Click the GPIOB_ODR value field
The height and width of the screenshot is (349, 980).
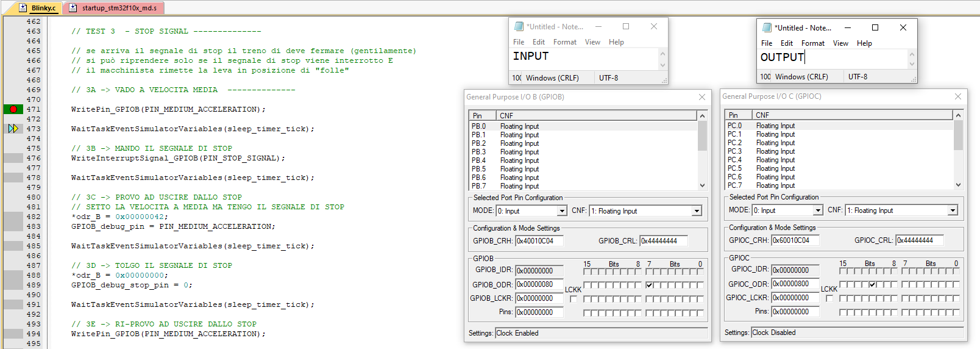click(x=539, y=284)
